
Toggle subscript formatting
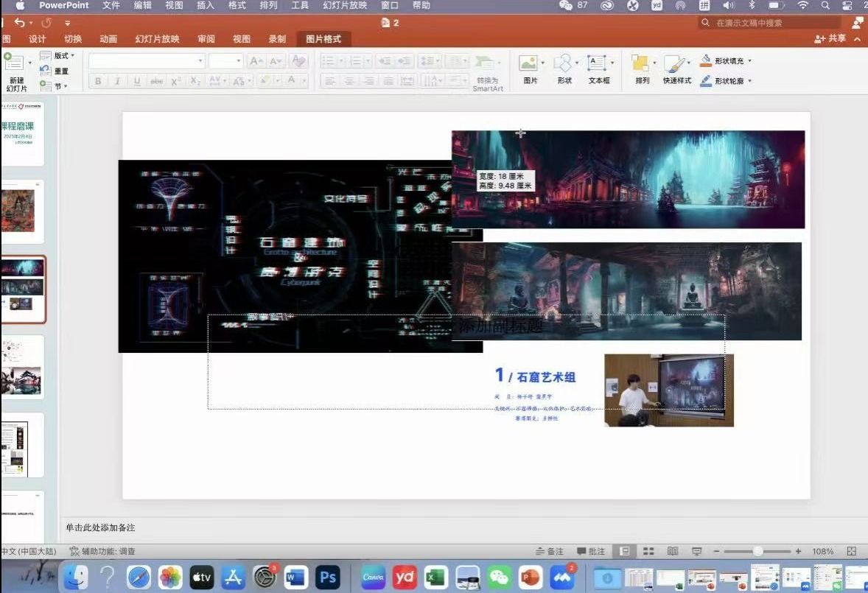195,81
